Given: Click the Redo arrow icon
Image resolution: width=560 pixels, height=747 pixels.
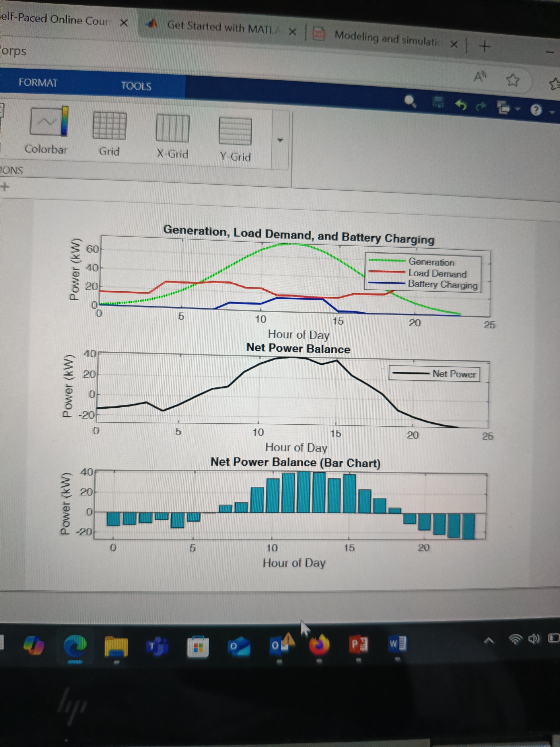Looking at the screenshot, I should pos(481,107).
